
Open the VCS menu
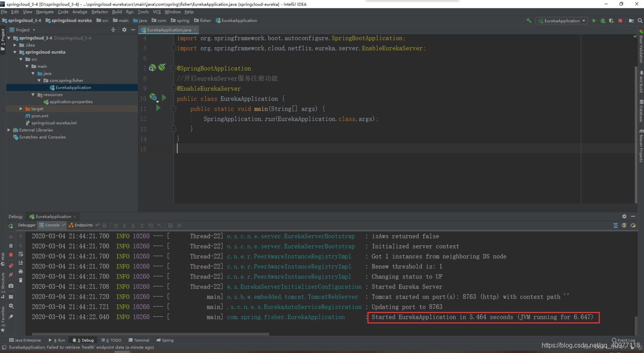click(x=157, y=12)
